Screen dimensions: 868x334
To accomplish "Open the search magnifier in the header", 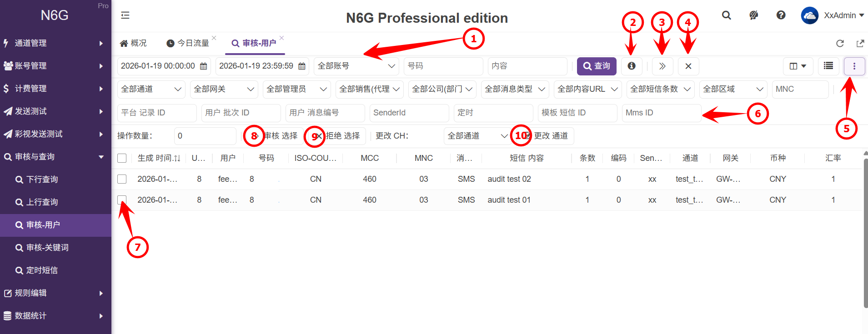I will click(727, 15).
